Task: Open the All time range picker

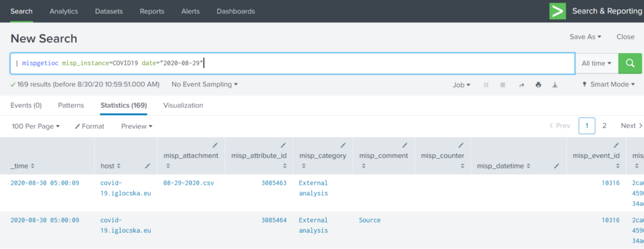Action: point(596,63)
